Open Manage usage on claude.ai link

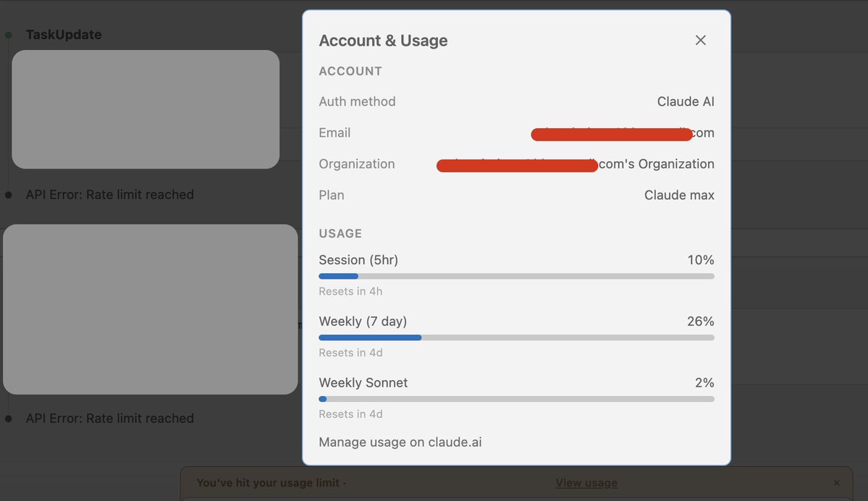(400, 442)
